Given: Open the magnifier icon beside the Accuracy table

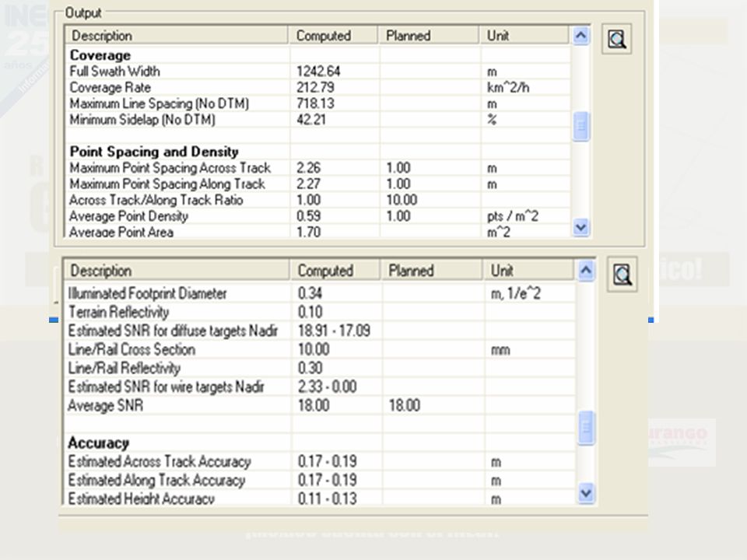Looking at the screenshot, I should (622, 275).
